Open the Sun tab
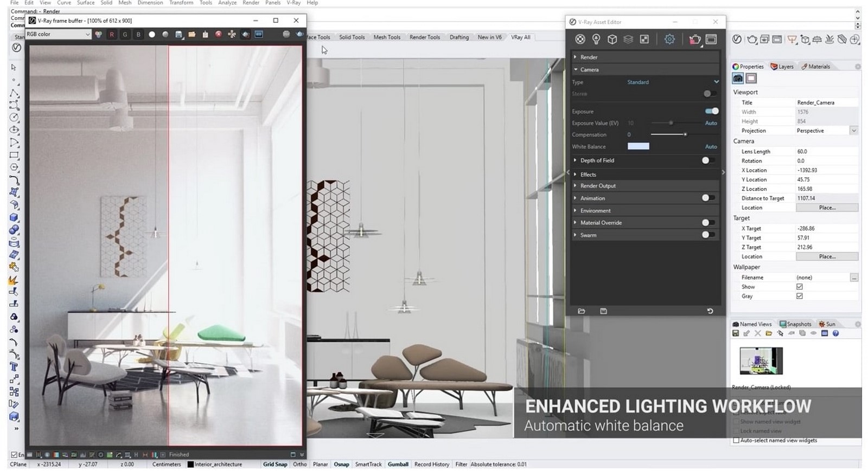This screenshot has height=471, width=868. point(827,324)
